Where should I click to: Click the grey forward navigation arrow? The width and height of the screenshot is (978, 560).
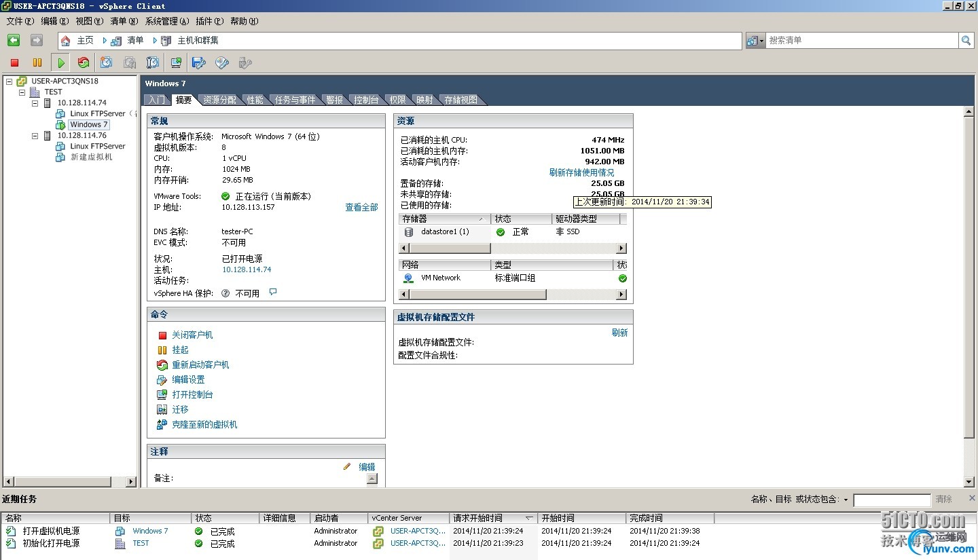(x=37, y=41)
